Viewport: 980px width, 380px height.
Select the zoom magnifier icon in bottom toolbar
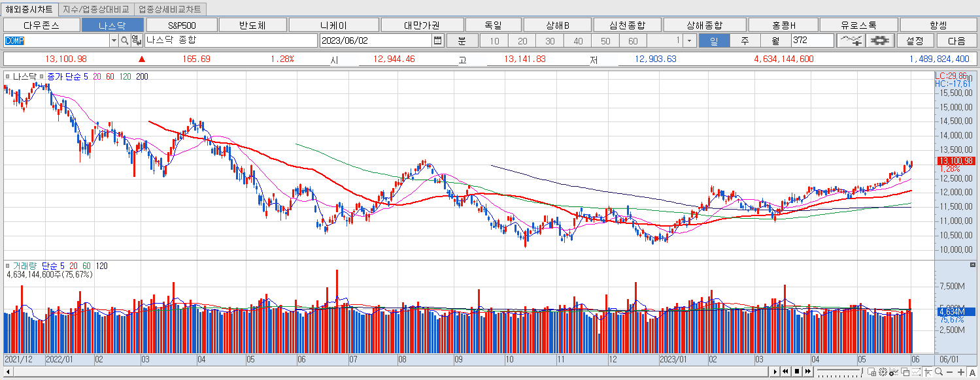pos(939,372)
